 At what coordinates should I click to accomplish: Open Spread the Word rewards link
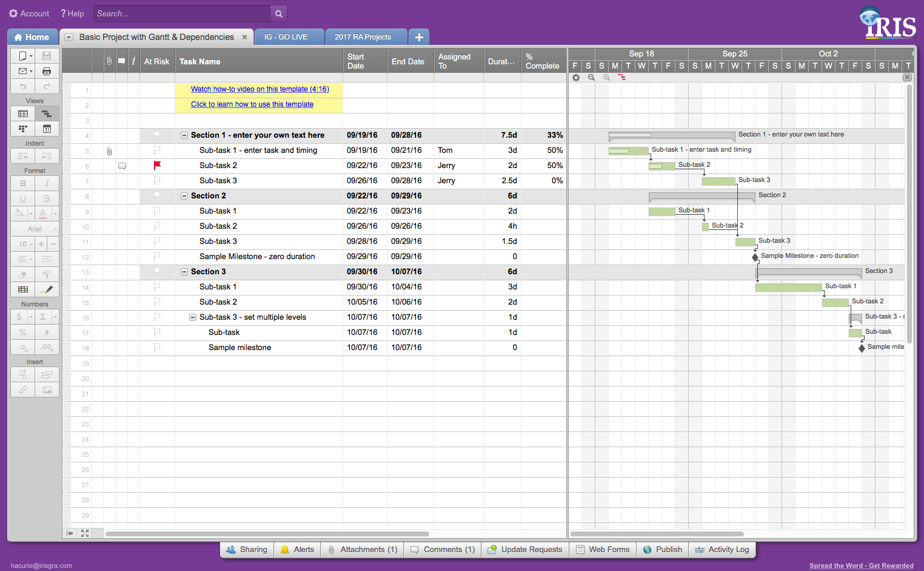pos(862,566)
